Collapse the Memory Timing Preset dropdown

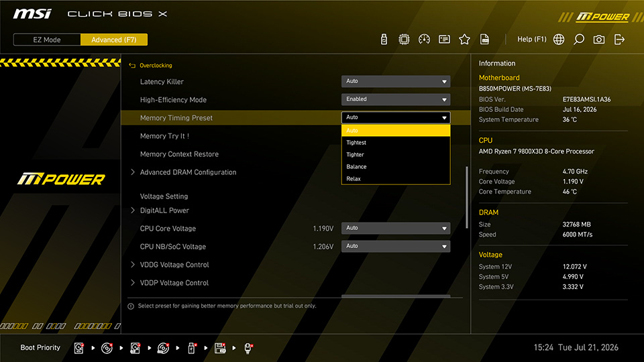tap(396, 117)
